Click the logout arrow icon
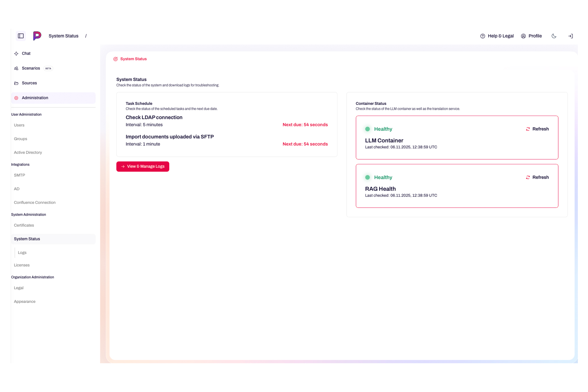This screenshot has width=588, height=392. (570, 36)
